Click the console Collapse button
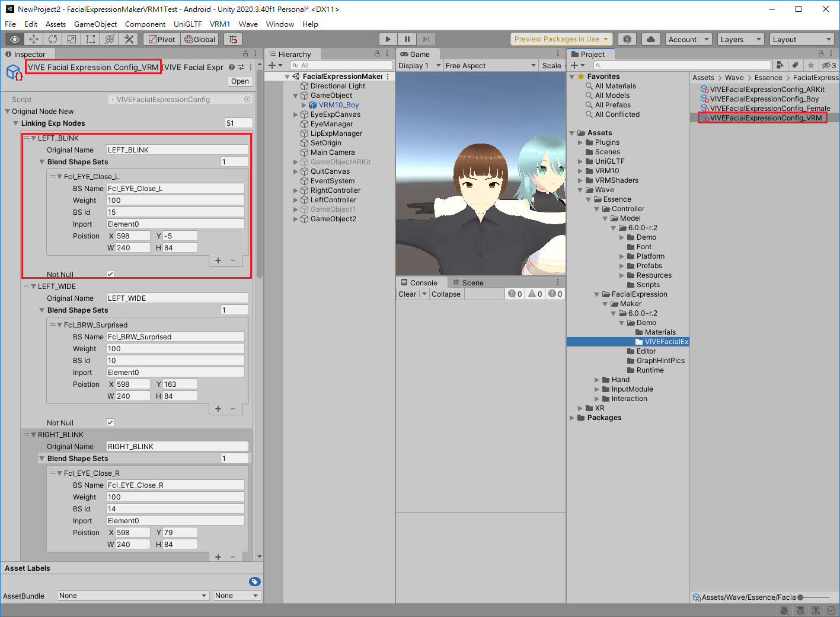The image size is (840, 617). coord(446,294)
